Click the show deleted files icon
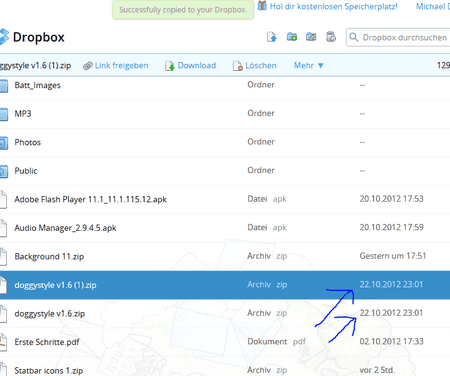The width and height of the screenshot is (450, 376). (331, 37)
